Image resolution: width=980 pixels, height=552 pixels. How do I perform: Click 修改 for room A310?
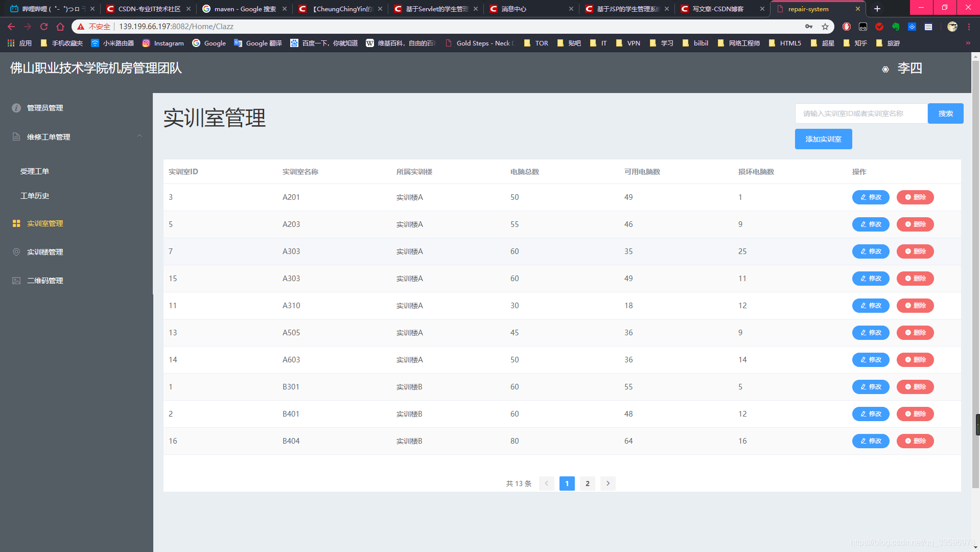click(871, 306)
